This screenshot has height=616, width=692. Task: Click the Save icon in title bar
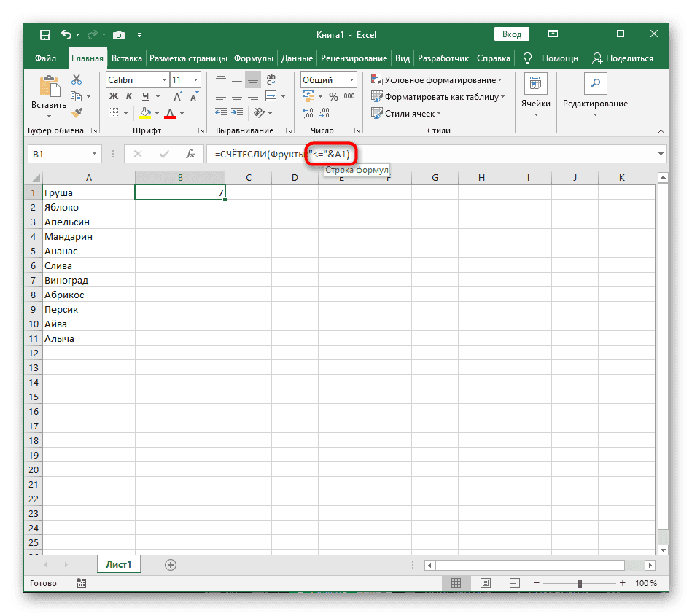pyautogui.click(x=45, y=34)
